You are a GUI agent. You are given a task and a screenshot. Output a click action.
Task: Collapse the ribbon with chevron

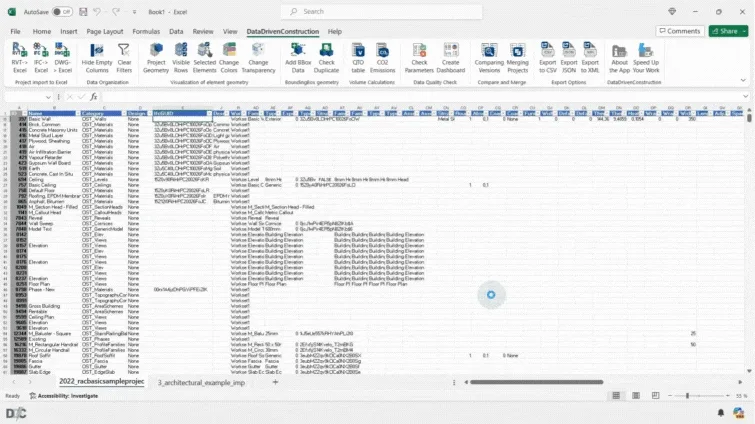click(743, 80)
